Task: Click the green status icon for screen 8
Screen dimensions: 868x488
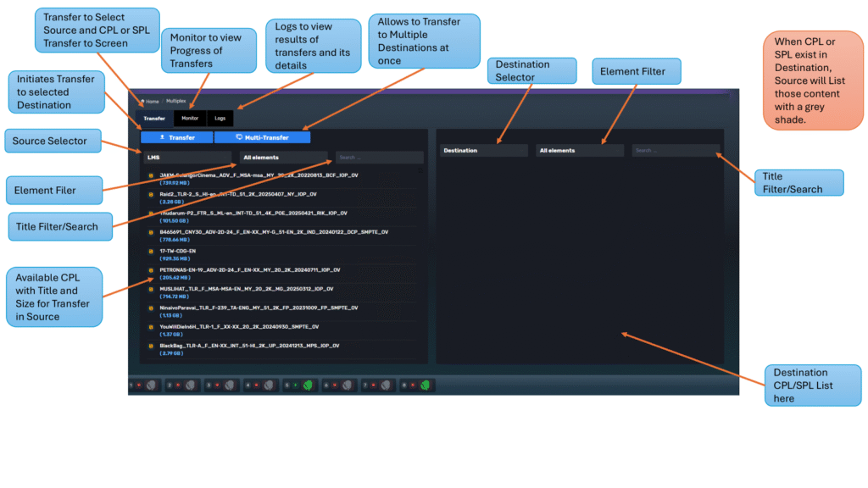Action: (424, 385)
